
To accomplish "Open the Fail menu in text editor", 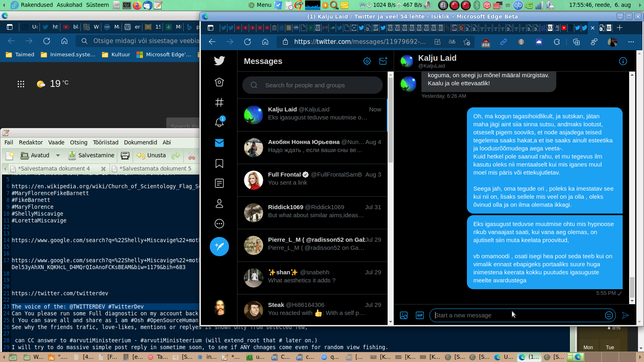I will click(x=9, y=142).
